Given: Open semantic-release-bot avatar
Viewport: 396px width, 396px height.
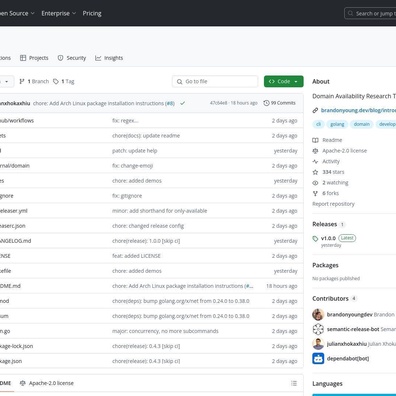Looking at the screenshot, I should [x=318, y=329].
